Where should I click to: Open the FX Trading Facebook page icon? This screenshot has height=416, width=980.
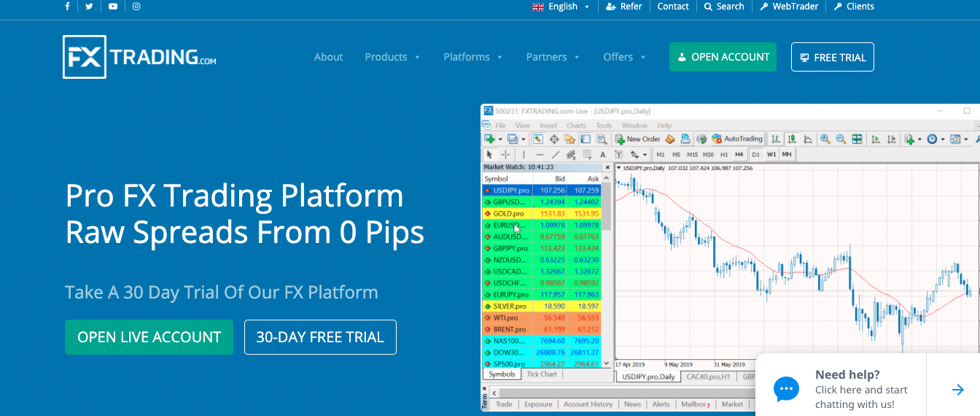(67, 7)
